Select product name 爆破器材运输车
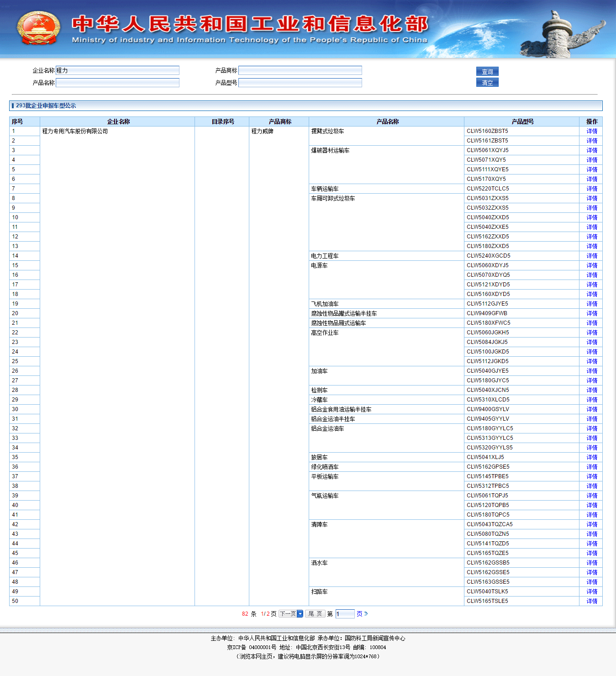Viewport: 616px width, 676px height. pos(330,150)
